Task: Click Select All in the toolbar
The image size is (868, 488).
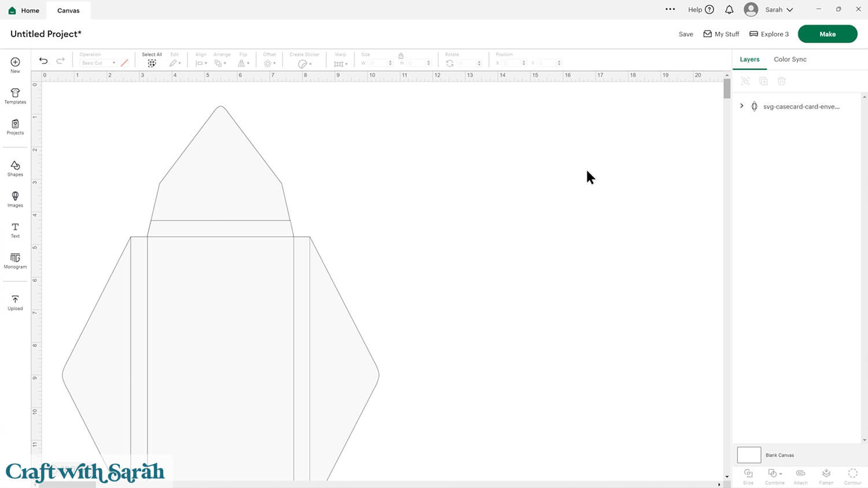Action: [x=152, y=60]
